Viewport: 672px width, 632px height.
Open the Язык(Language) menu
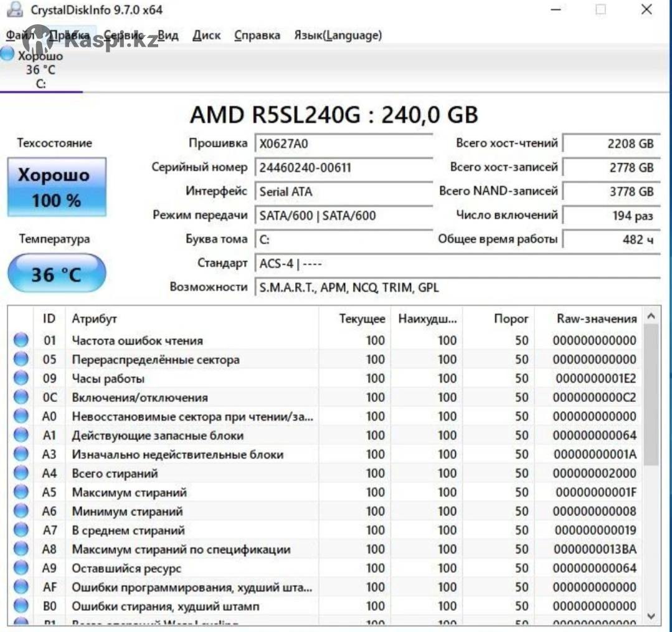(x=338, y=36)
